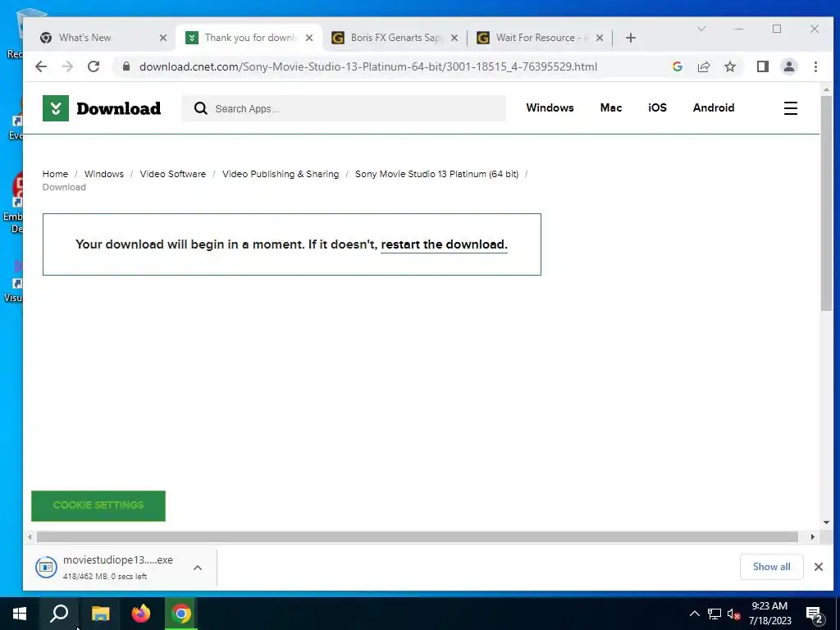Click the vertical scrollbar thumb

coord(826,203)
